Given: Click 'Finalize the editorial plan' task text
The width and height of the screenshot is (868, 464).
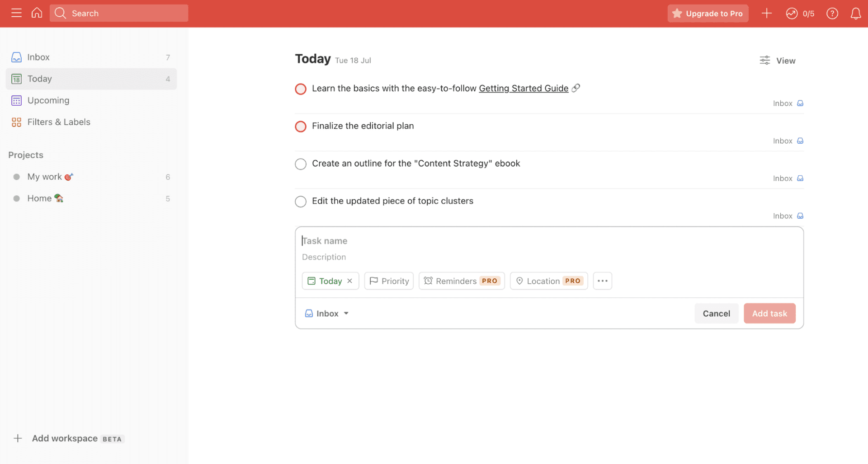Looking at the screenshot, I should [363, 126].
